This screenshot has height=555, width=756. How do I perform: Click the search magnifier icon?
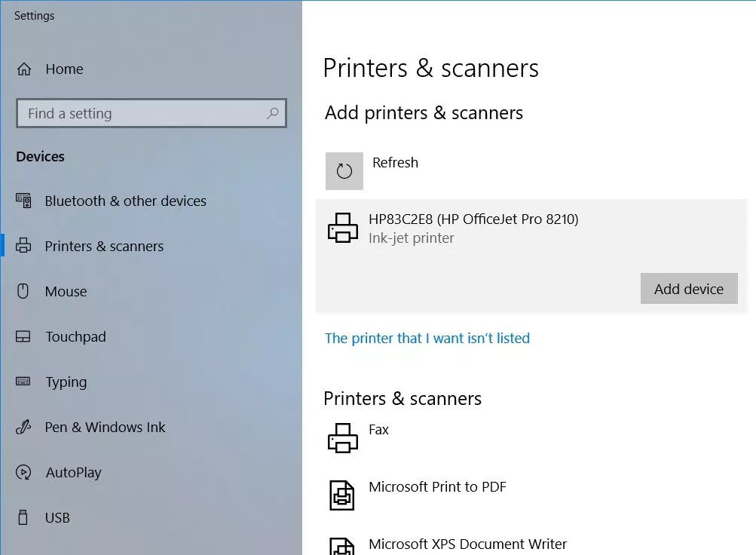point(273,113)
